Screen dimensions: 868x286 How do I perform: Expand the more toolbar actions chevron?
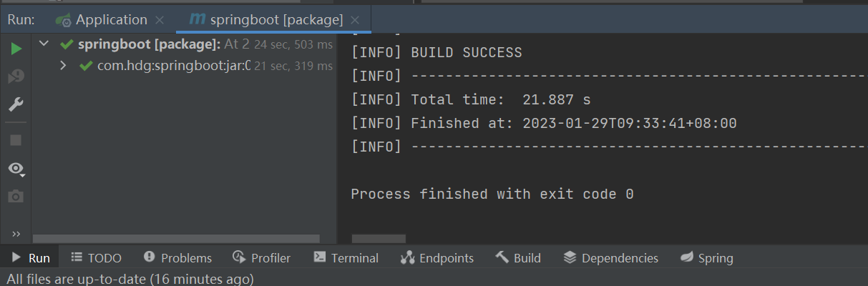(x=16, y=234)
